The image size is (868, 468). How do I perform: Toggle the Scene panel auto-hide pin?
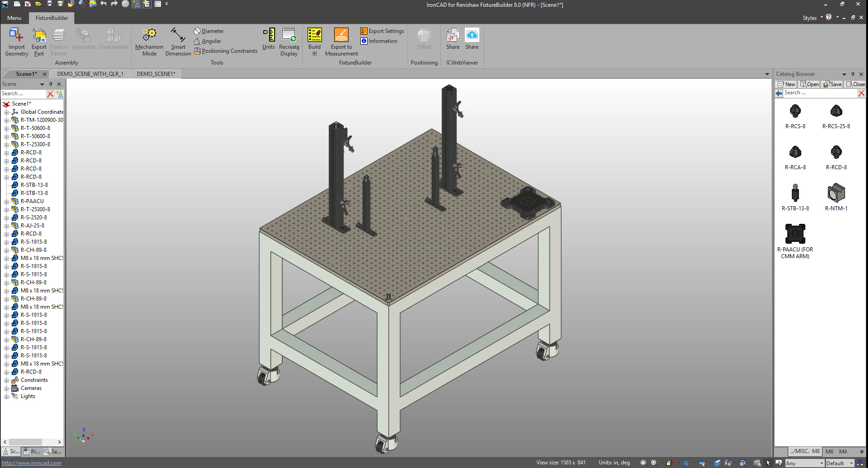(51, 84)
